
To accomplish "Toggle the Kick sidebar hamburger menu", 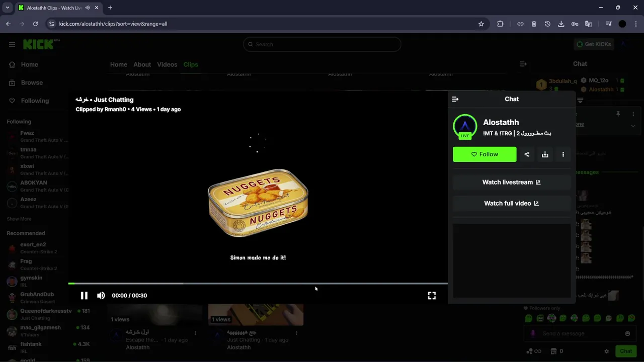I will (12, 44).
